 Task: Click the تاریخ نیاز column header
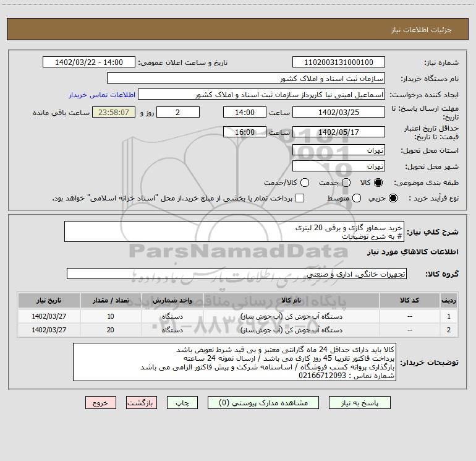click(x=49, y=300)
